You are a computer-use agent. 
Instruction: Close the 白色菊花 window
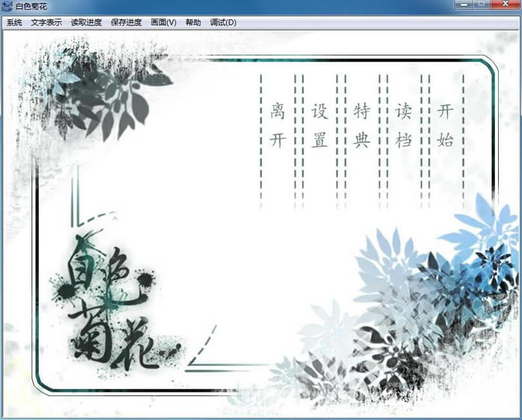506,4
